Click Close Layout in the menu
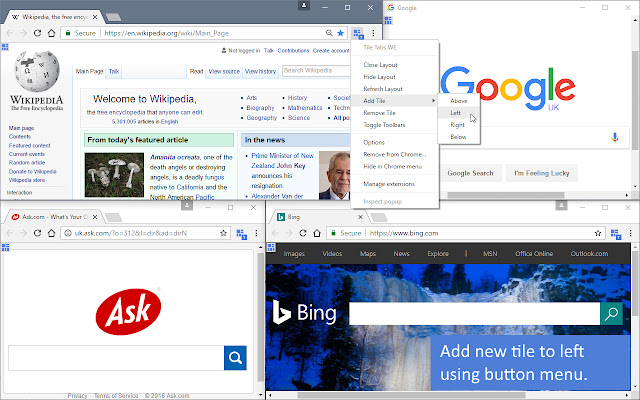The image size is (640, 400). click(x=381, y=64)
